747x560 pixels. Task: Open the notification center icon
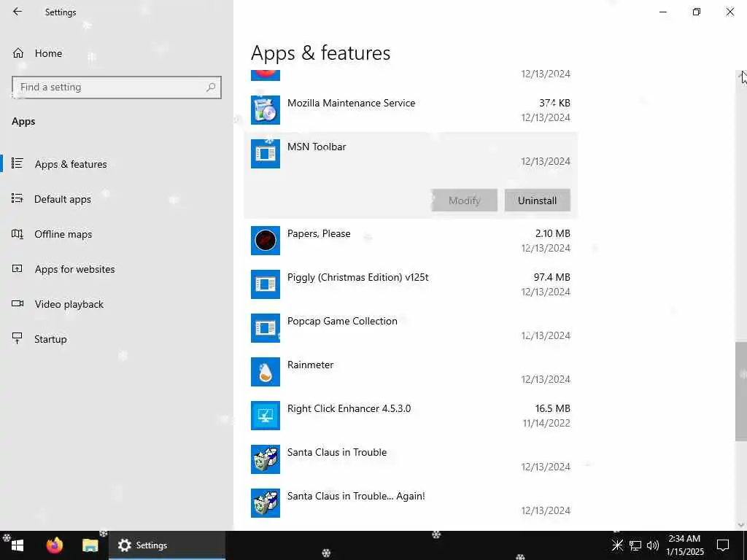click(723, 545)
